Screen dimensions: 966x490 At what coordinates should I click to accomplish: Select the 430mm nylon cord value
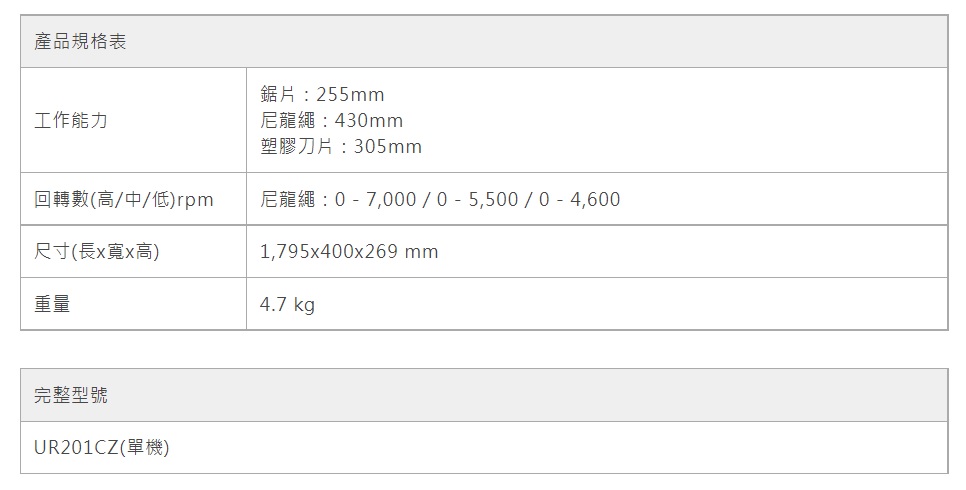pyautogui.click(x=369, y=121)
